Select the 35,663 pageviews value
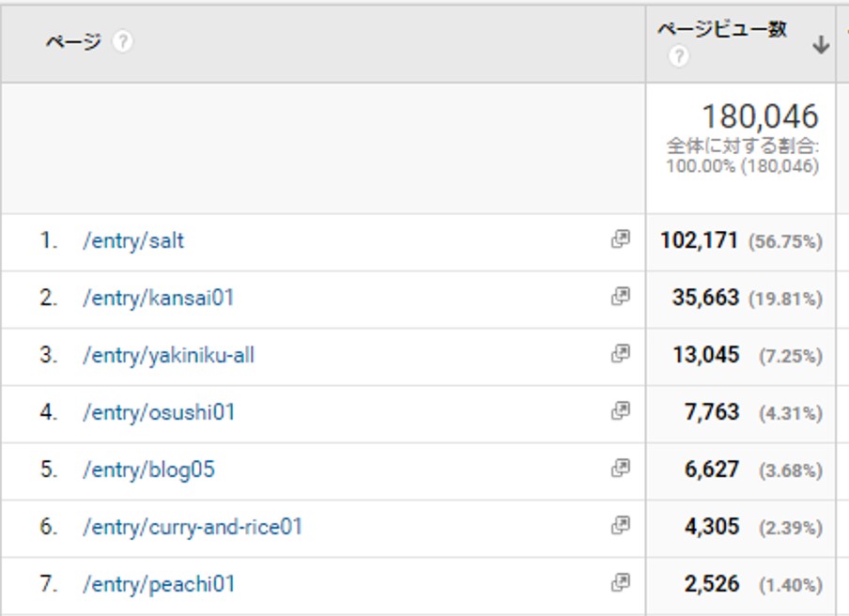This screenshot has height=616, width=849. (705, 298)
